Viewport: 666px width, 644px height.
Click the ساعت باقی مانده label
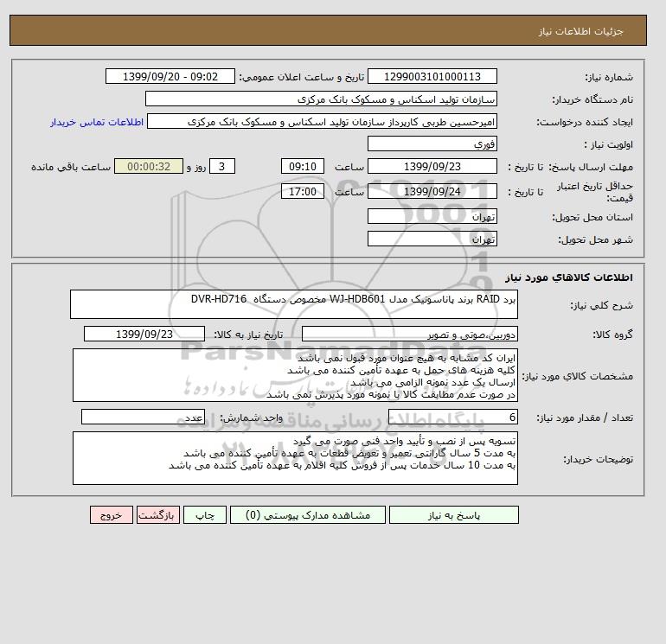[71, 167]
